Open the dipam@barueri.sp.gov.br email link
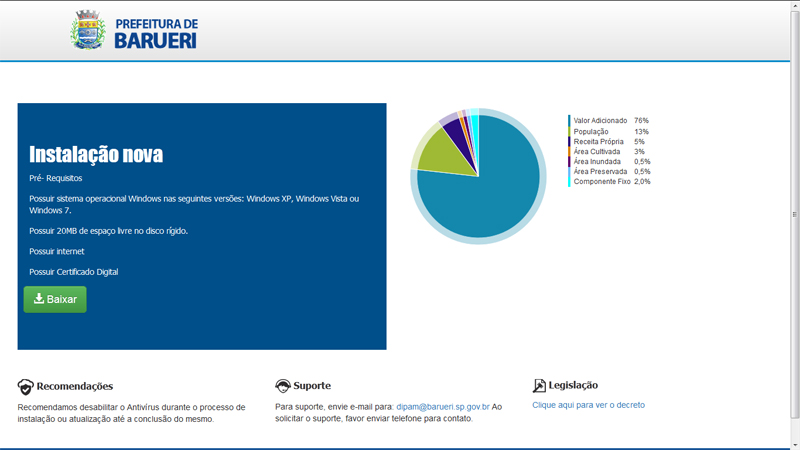The width and height of the screenshot is (800, 450). coord(443,407)
